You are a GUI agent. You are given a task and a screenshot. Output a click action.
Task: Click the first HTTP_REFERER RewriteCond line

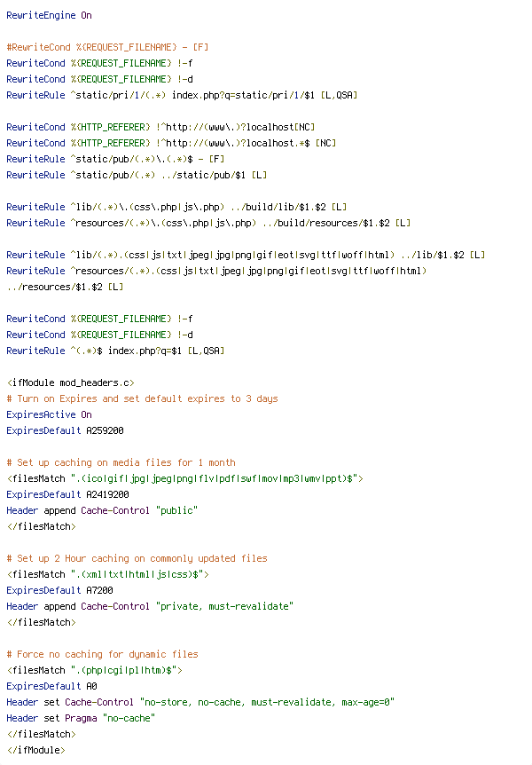pos(160,127)
